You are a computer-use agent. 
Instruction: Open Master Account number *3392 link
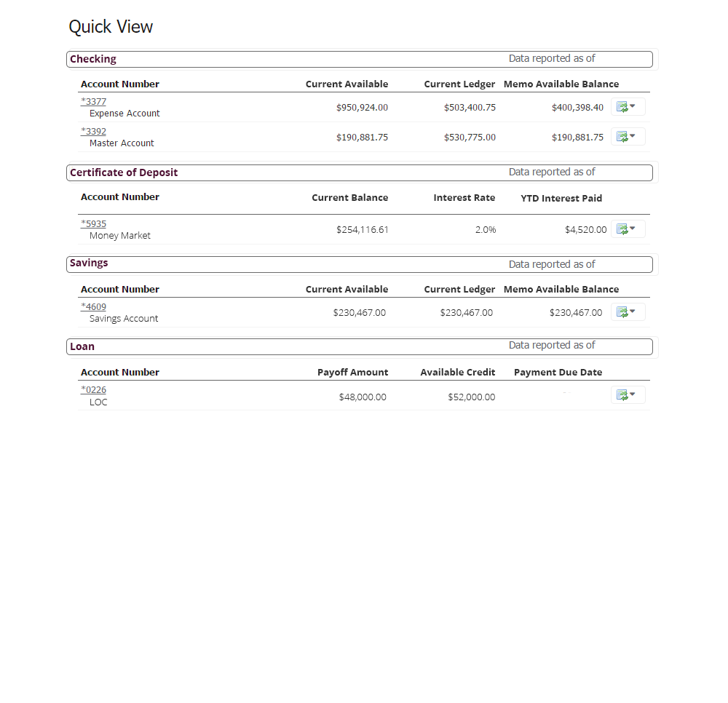94,132
